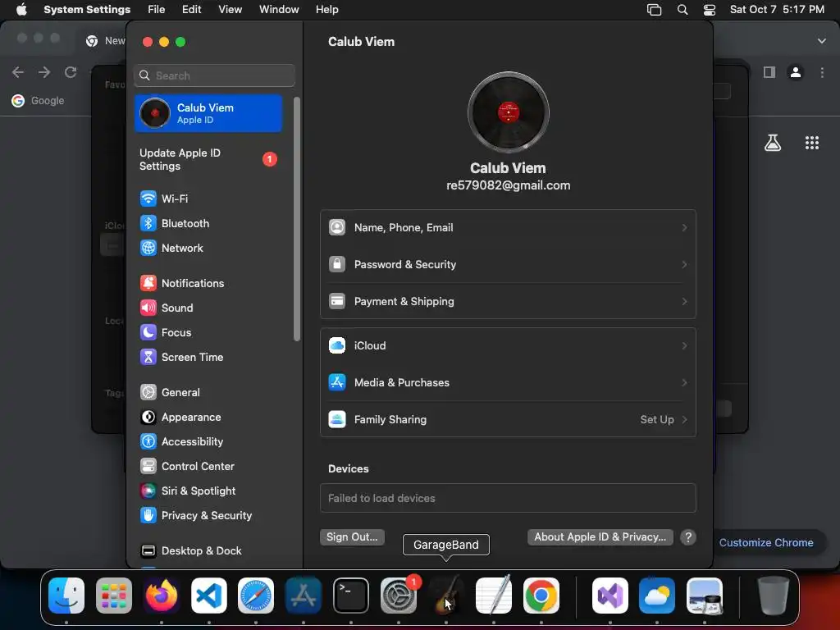Click System Settings icon in the Dock
The image size is (840, 630).
(x=399, y=596)
